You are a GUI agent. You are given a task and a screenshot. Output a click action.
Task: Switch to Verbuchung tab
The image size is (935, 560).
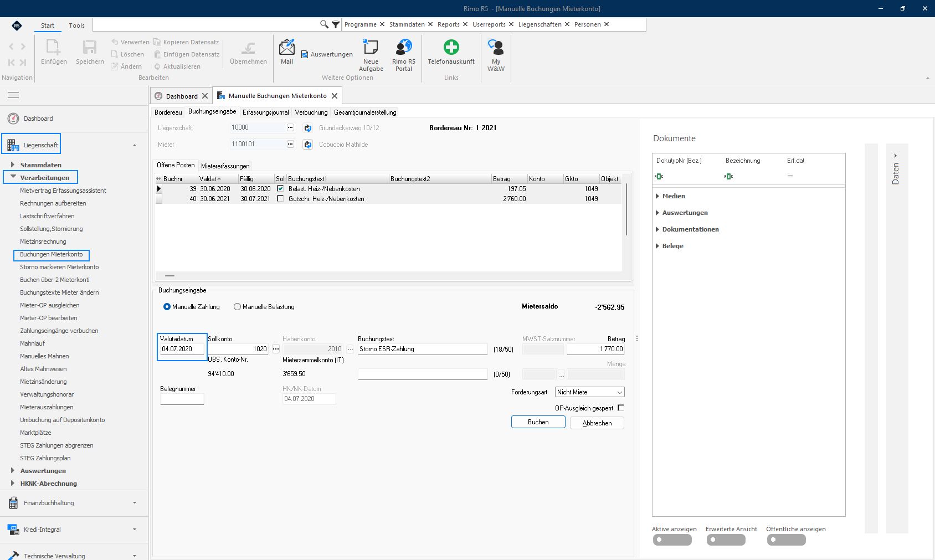pos(311,112)
